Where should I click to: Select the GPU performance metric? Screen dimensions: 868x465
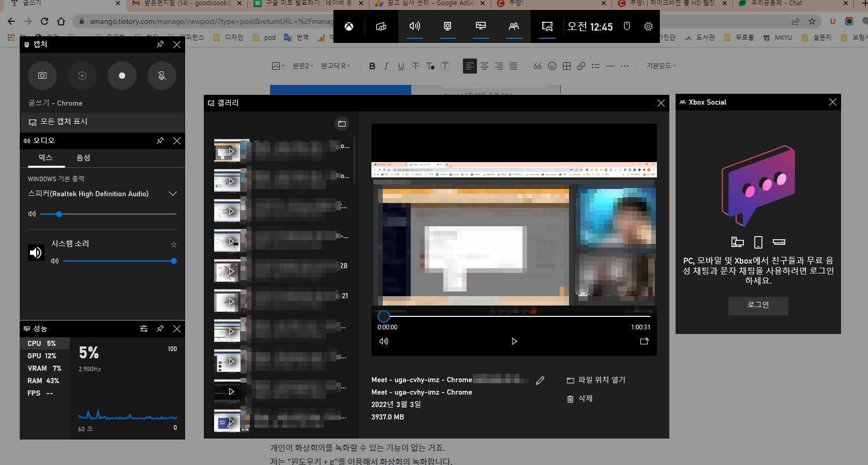click(x=44, y=356)
